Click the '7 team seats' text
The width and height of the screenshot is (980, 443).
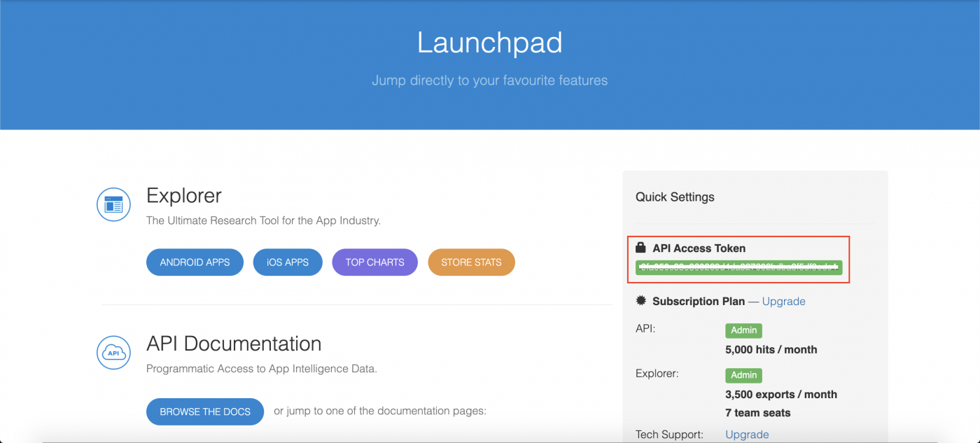[758, 413]
